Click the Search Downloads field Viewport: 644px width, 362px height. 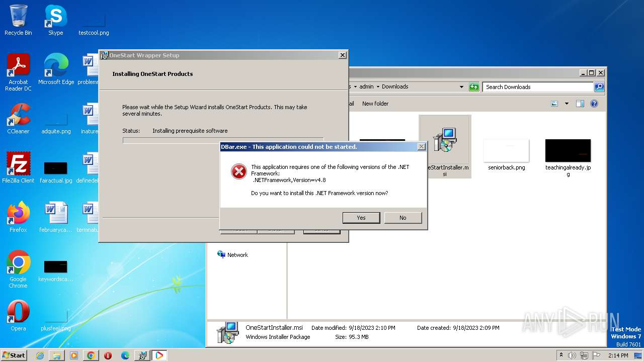coord(538,87)
